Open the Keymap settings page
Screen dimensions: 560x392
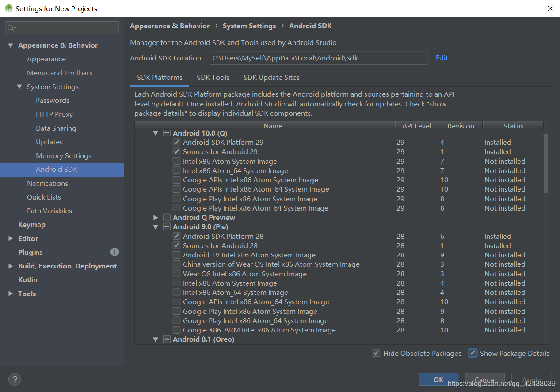[x=32, y=224]
